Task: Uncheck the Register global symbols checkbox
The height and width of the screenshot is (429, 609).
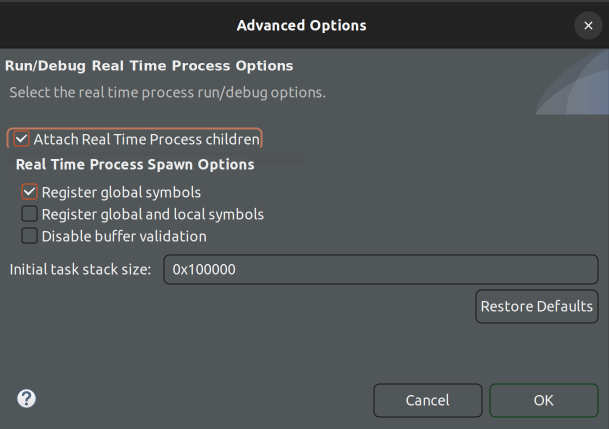Action: point(30,192)
